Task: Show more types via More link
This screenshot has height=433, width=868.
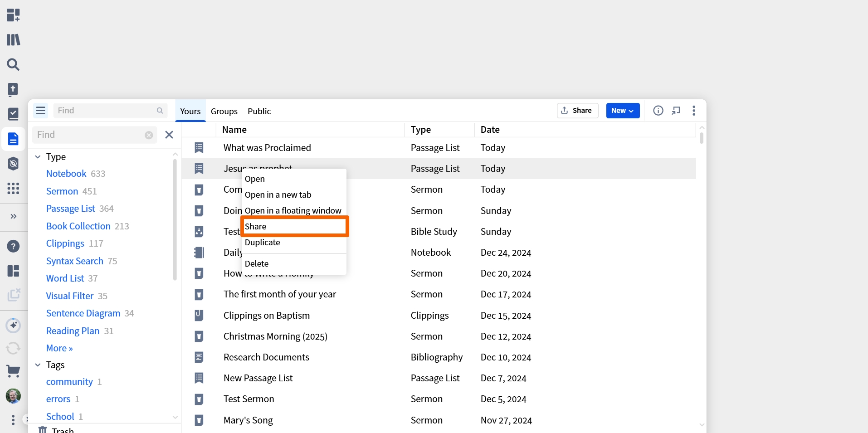Action: [x=59, y=348]
